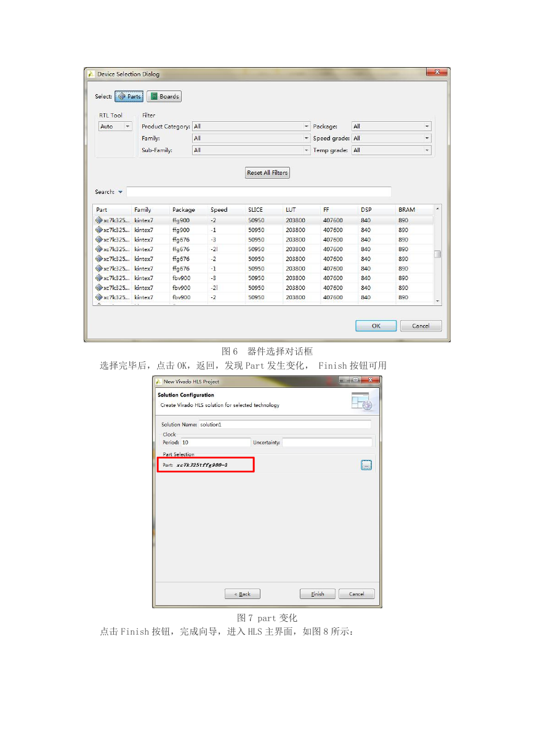Viewport: 535px width, 756px height.
Task: Click the parts table scroll-up arrow
Action: [438, 209]
